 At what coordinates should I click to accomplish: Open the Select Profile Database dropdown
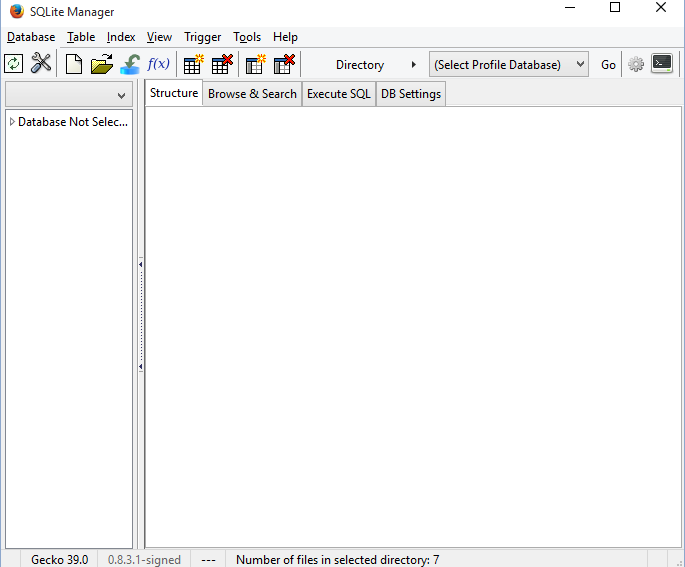pyautogui.click(x=509, y=64)
